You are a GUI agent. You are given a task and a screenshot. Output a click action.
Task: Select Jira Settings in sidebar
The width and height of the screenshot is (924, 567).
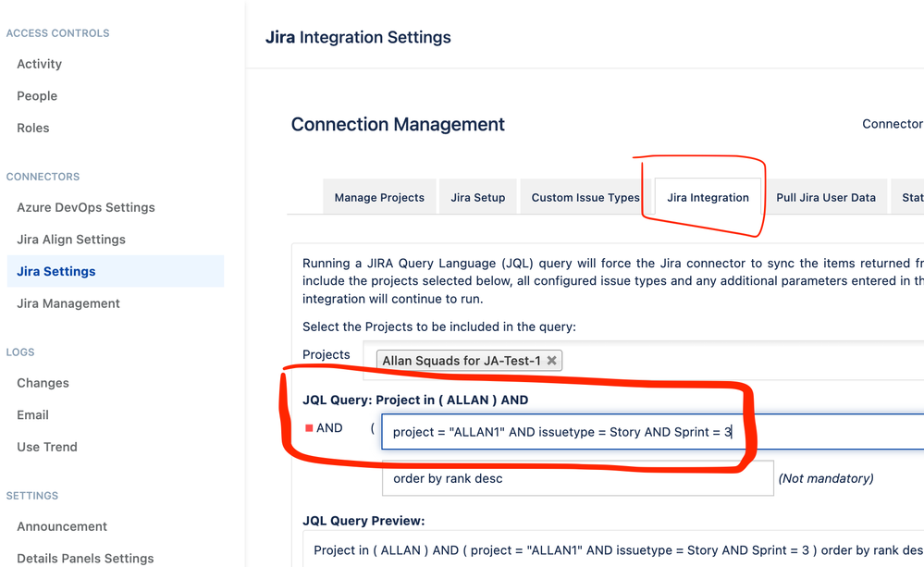116,271
